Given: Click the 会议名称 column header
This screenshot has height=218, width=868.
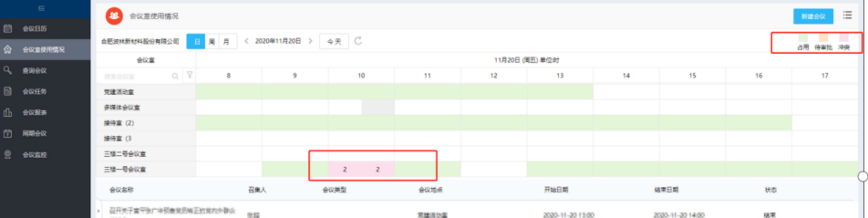Looking at the screenshot, I should pos(121,190).
